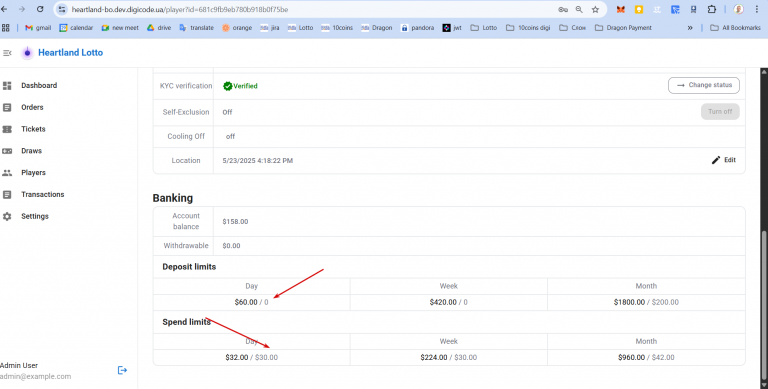Expand the 10coins digi bookmarks folder
The image size is (768, 389).
click(x=528, y=28)
